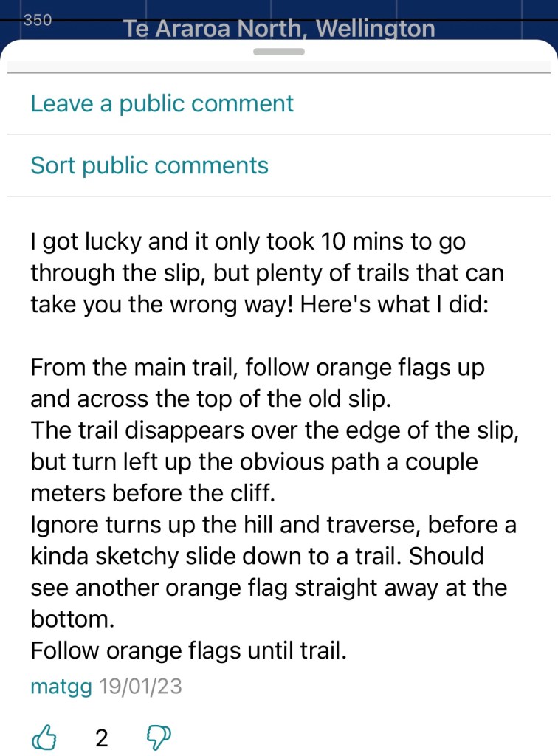Click the comment date 19/01/23
This screenshot has width=558, height=756.
[140, 687]
